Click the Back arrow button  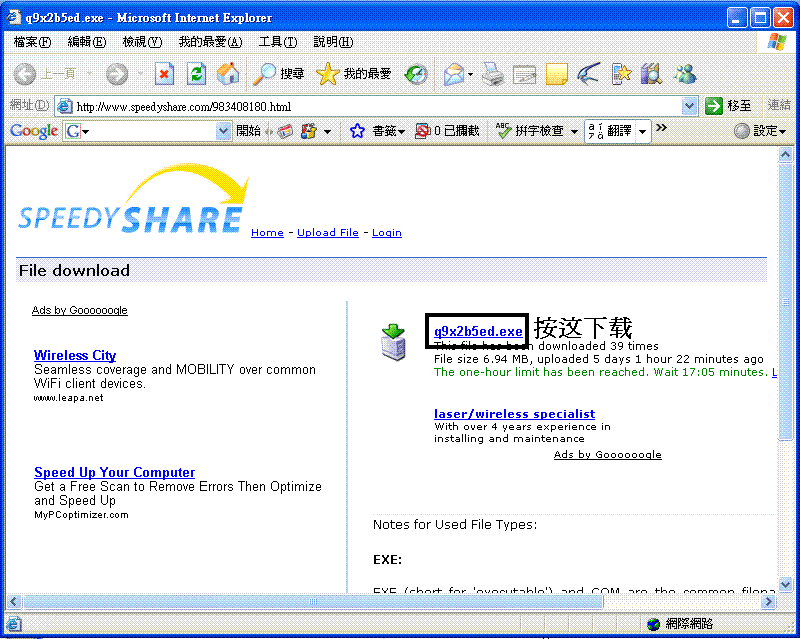coord(24,75)
